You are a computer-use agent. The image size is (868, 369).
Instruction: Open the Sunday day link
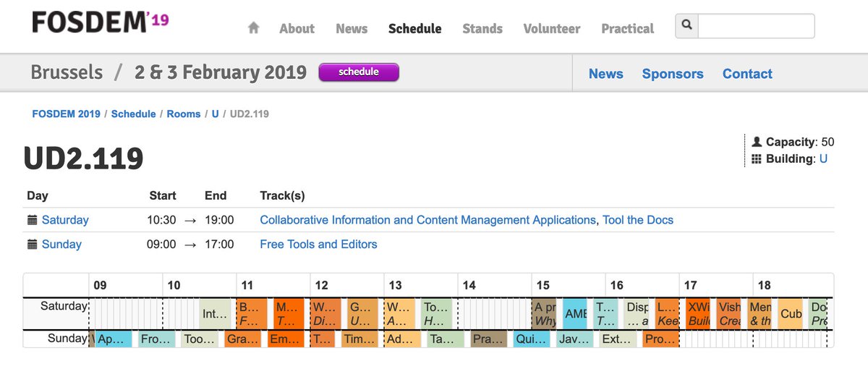(61, 245)
